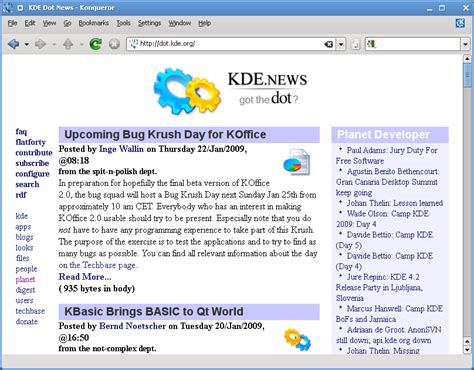Open the kde link in the sidebar
474x370 pixels.
pyautogui.click(x=22, y=216)
